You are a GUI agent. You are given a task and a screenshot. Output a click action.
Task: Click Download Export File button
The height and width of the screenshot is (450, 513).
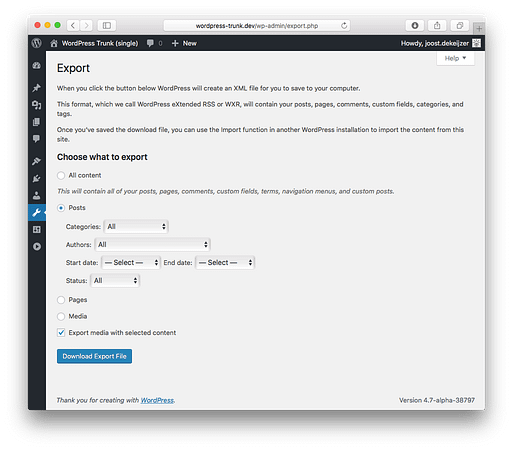(x=94, y=356)
